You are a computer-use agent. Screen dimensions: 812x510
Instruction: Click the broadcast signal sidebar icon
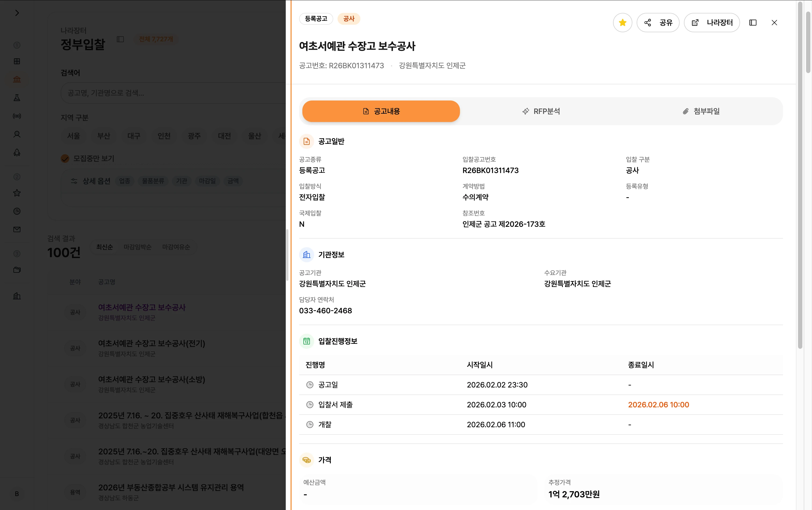pos(17,116)
